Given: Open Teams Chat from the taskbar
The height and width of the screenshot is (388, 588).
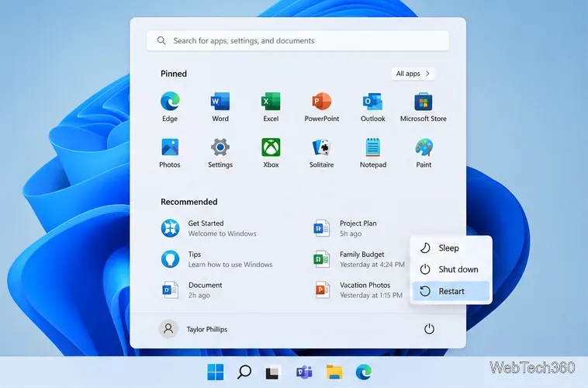Looking at the screenshot, I should click(304, 372).
